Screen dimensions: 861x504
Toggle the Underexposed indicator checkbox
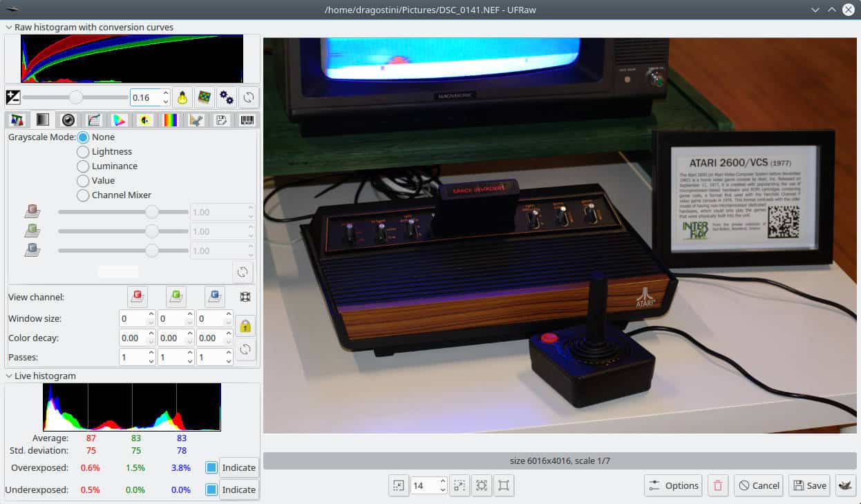coord(211,490)
